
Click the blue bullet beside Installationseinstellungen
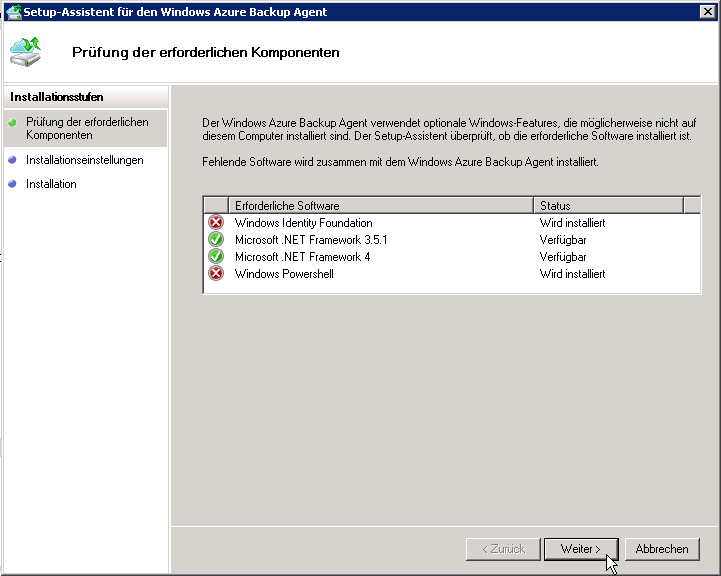pos(12,160)
